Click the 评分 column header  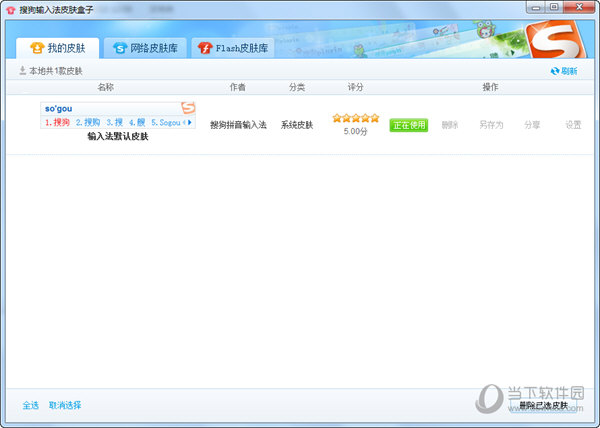click(355, 87)
